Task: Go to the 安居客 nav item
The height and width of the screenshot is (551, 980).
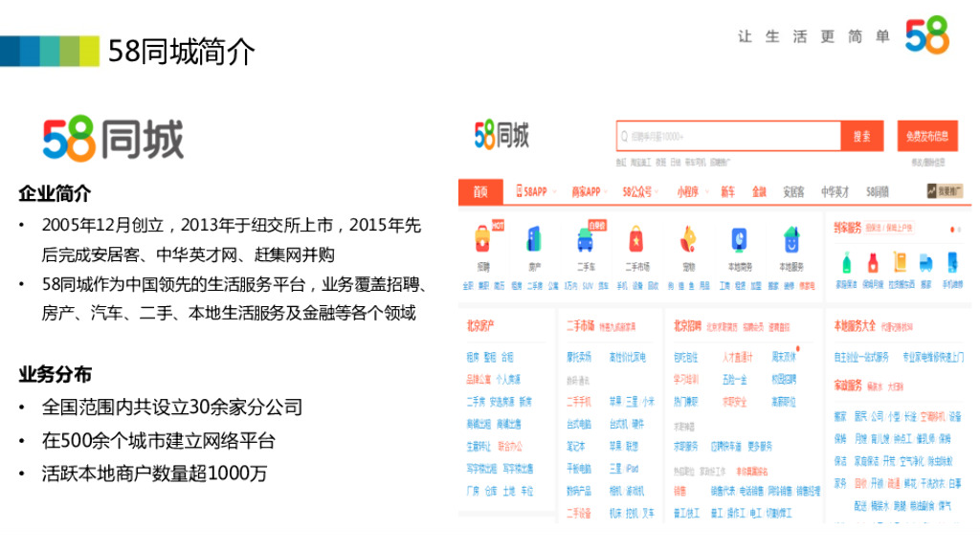Action: pos(793,191)
